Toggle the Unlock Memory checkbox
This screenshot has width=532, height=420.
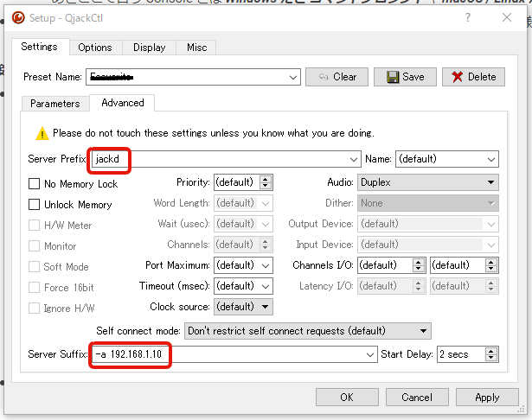pyautogui.click(x=34, y=205)
